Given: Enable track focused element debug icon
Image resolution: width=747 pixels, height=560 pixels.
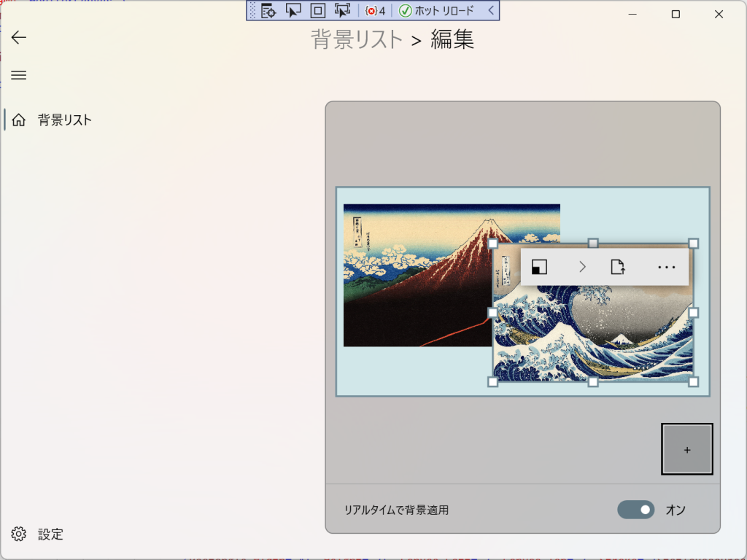Looking at the screenshot, I should [343, 10].
